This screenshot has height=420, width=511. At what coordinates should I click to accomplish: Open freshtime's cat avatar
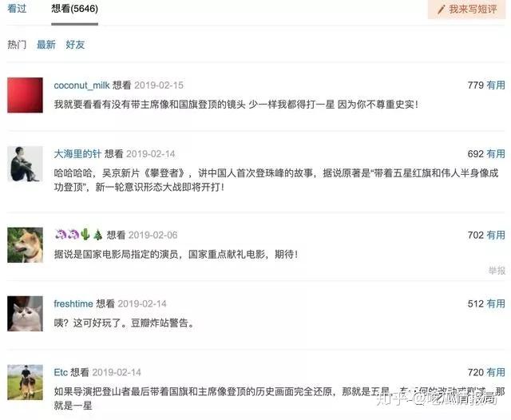(x=25, y=314)
